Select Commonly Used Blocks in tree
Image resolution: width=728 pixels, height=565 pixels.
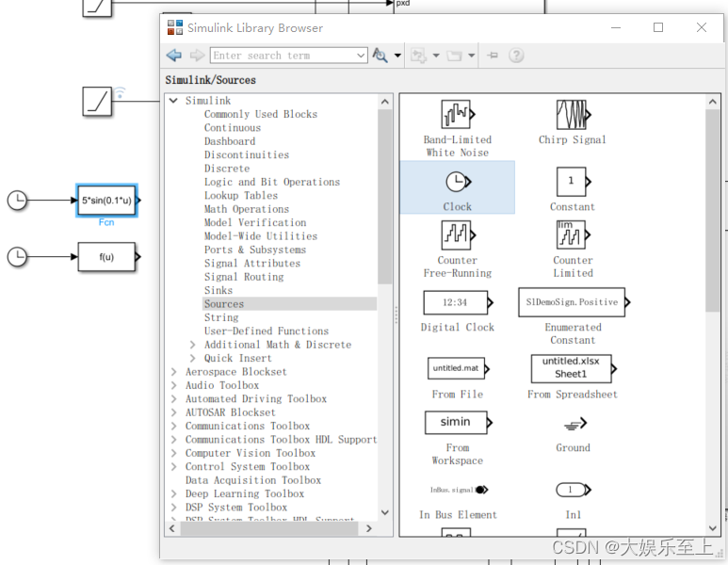tap(261, 114)
